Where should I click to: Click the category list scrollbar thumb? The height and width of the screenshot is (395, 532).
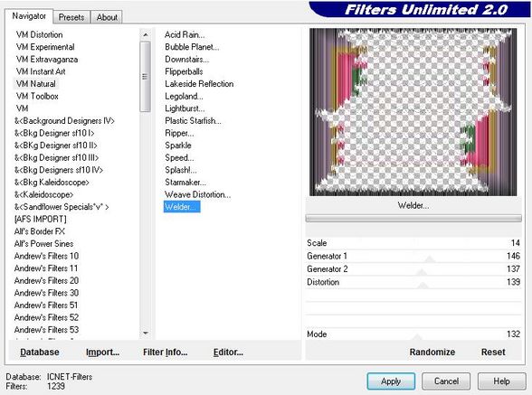pyautogui.click(x=145, y=76)
